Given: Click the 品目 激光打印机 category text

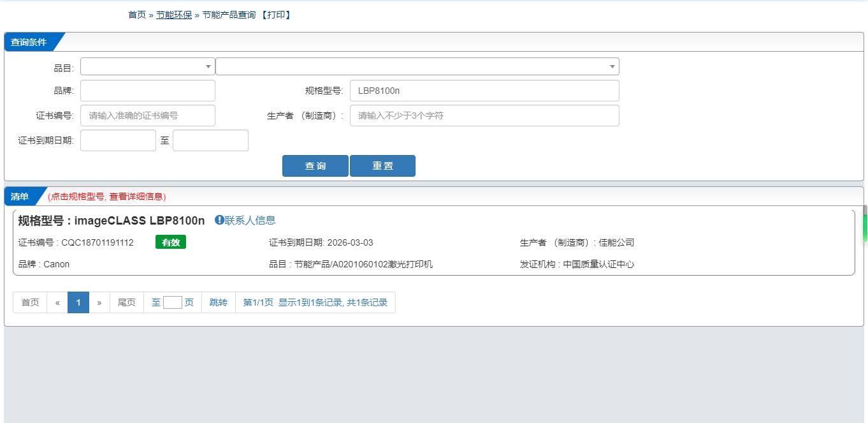Looking at the screenshot, I should 351,264.
